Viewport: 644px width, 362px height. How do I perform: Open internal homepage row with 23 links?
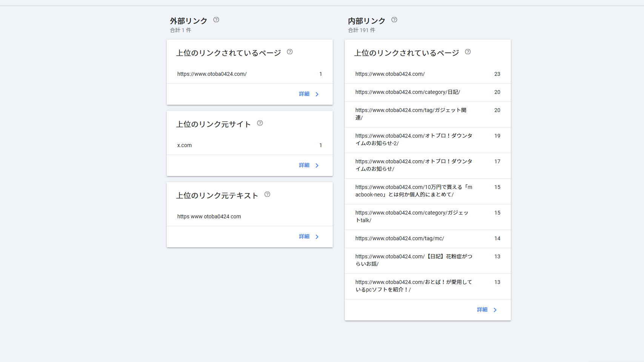click(427, 74)
